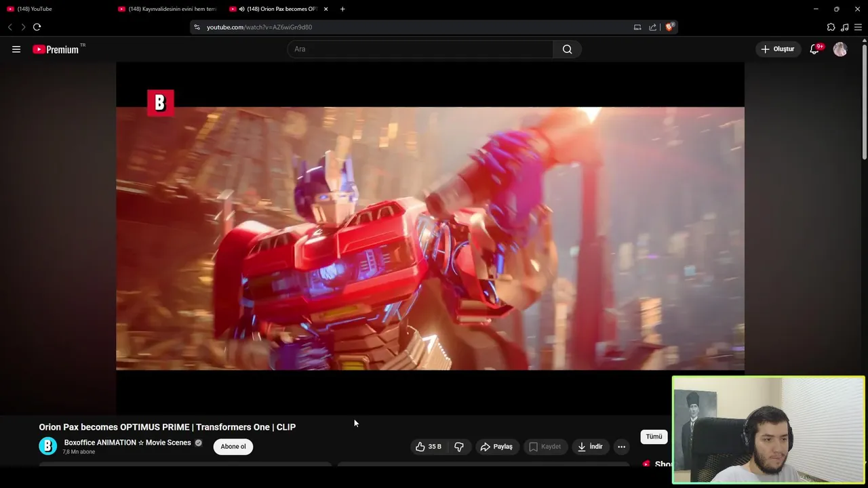868x488 pixels.
Task: Dislike the video with thumbs down
Action: (459, 447)
